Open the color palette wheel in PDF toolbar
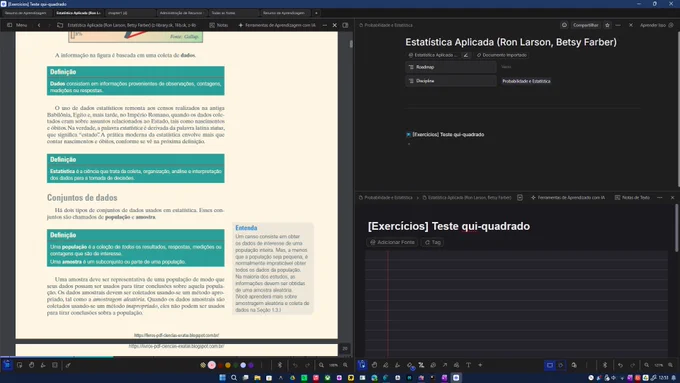Screen dimensions: 680x383 [x=203, y=365]
